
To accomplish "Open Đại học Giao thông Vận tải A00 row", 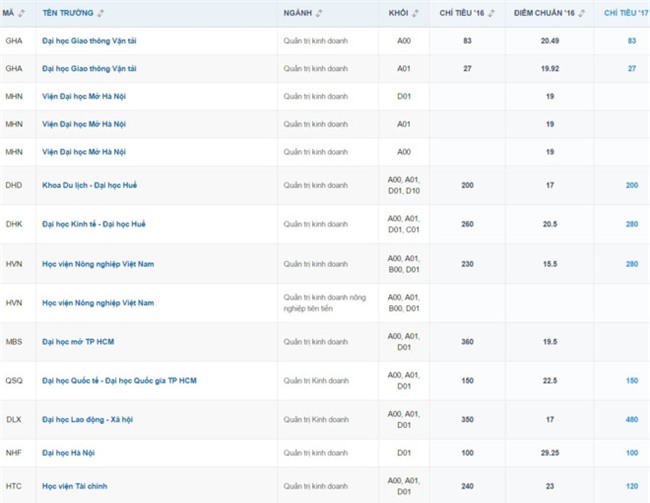I will point(90,40).
